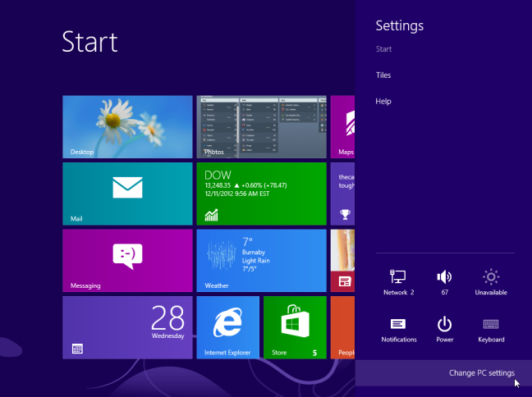This screenshot has height=397, width=532.
Task: Select Tiles in the Settings pane
Action: click(x=383, y=75)
